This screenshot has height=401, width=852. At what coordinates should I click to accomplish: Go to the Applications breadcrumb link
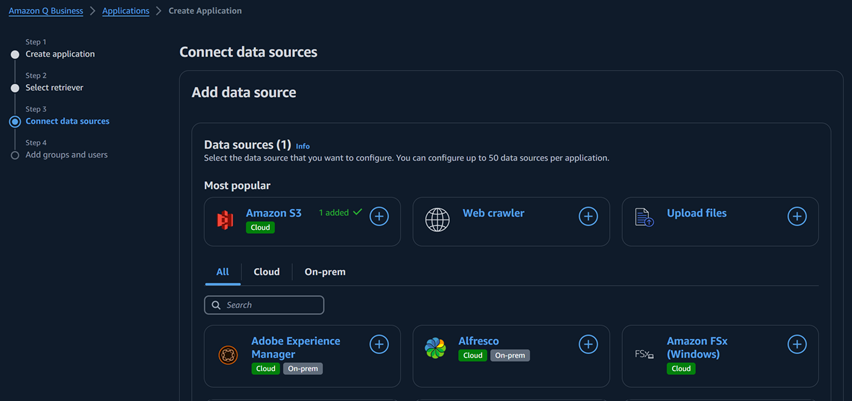126,11
